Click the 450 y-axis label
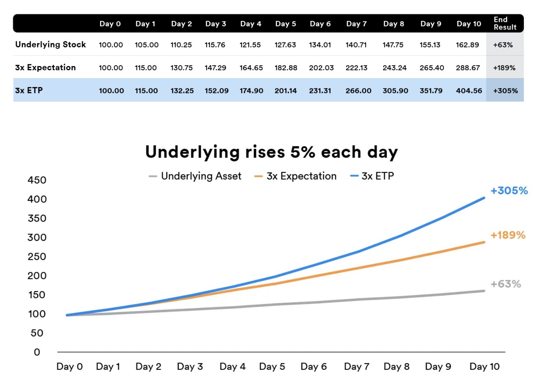Screen dimensions: 547x392 tap(37, 180)
